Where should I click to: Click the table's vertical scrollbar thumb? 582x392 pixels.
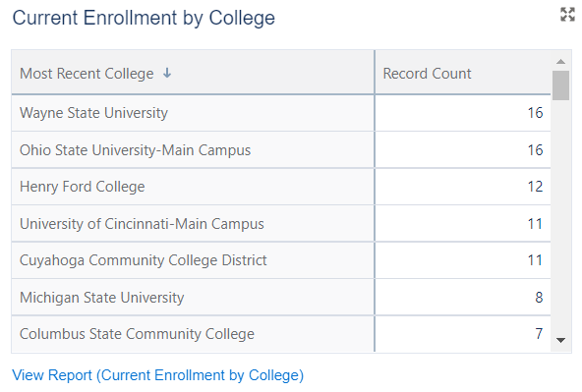click(560, 85)
